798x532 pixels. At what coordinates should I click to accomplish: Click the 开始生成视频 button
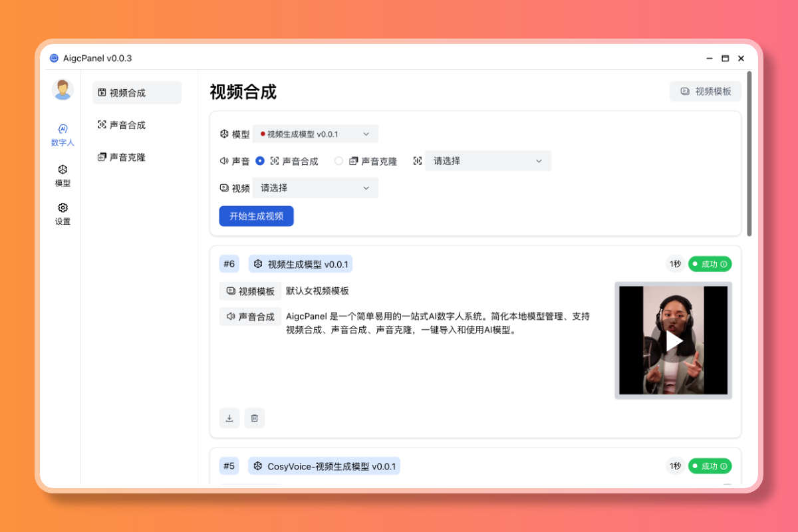pyautogui.click(x=256, y=215)
